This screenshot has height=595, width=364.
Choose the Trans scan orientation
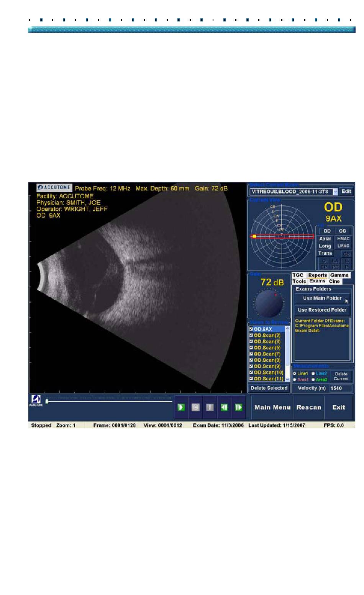pyautogui.click(x=325, y=253)
